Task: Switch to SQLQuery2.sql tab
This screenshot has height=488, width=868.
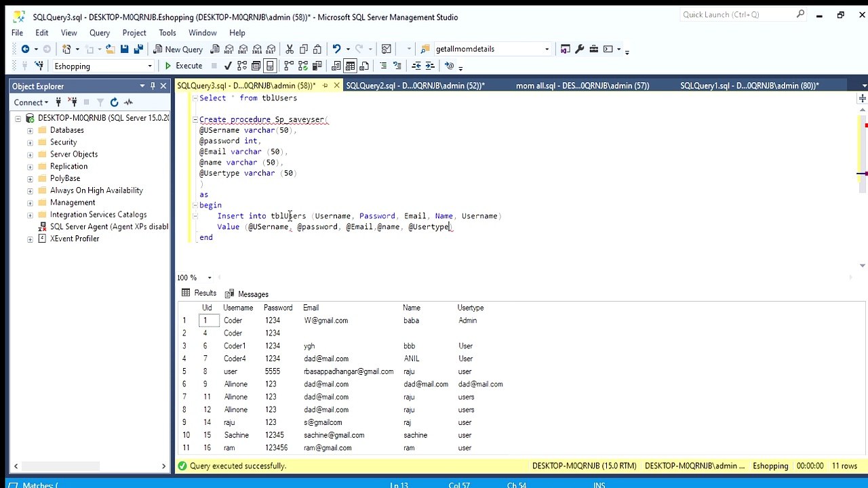Action: point(414,85)
